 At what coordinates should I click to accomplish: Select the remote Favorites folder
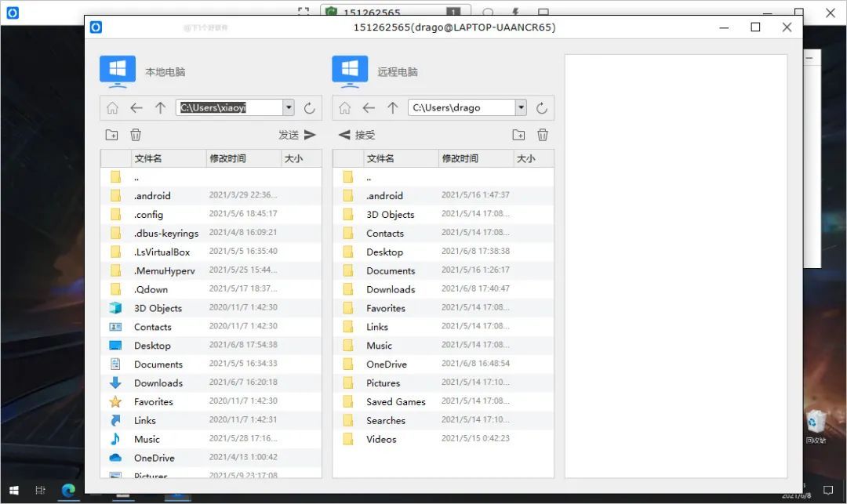[x=443, y=307]
